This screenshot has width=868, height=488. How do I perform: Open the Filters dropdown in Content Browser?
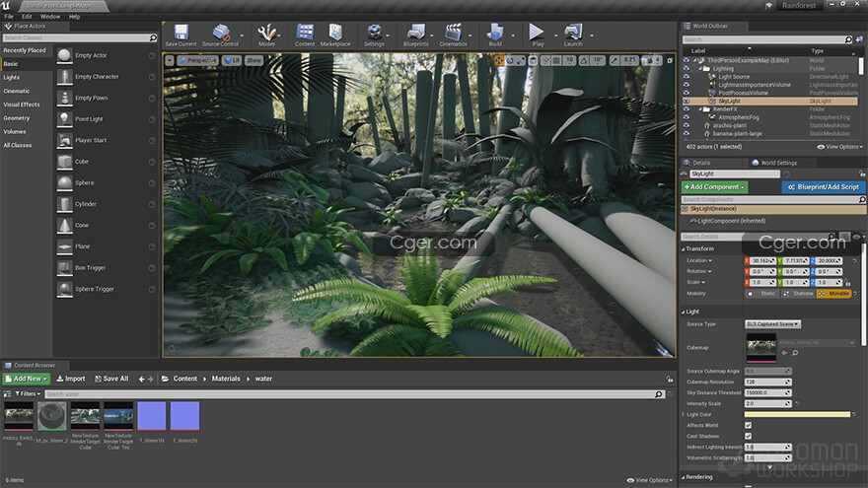28,394
